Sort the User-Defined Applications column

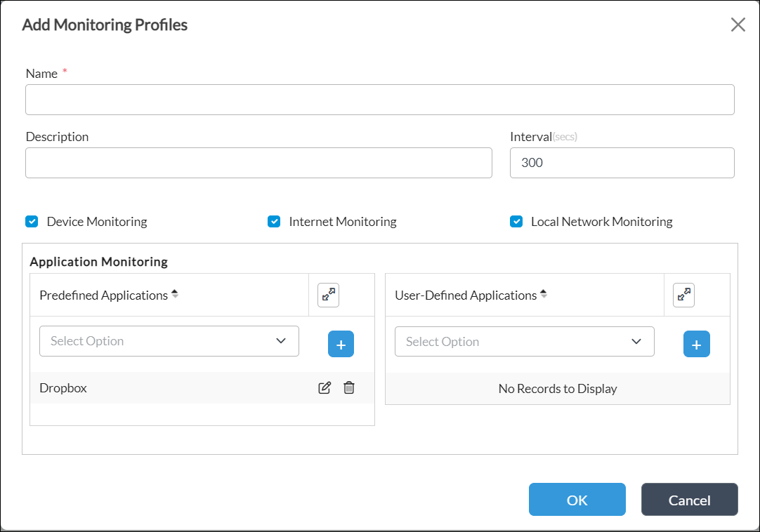(x=543, y=295)
